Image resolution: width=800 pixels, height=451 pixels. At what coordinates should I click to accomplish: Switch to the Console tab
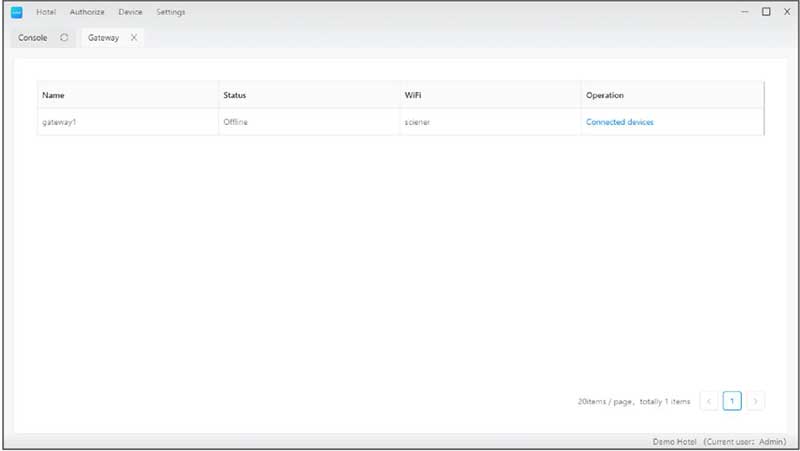pyautogui.click(x=33, y=38)
